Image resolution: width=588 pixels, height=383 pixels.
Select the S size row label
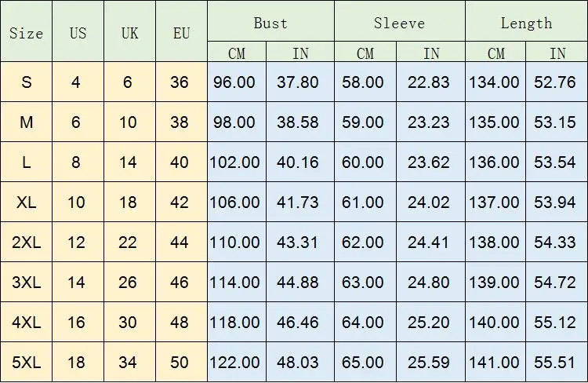pos(26,82)
